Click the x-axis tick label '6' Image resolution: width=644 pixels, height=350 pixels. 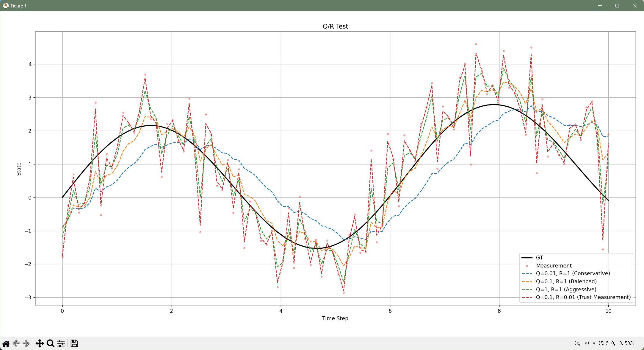[x=390, y=311]
